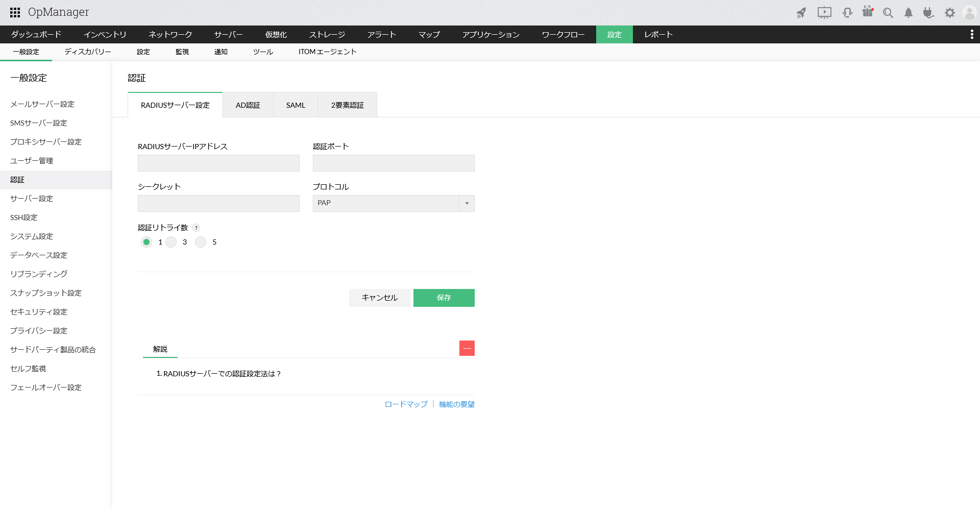Open the 監視 submenu tab
The image size is (980, 508).
click(182, 52)
